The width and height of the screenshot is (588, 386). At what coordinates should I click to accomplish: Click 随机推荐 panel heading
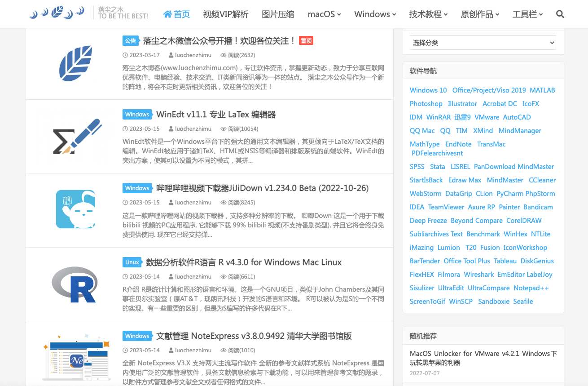click(423, 336)
